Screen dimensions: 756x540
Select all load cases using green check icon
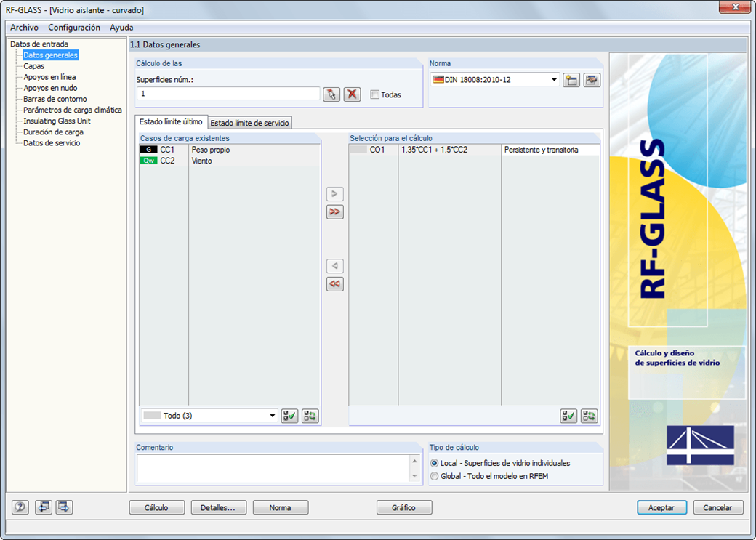point(289,416)
